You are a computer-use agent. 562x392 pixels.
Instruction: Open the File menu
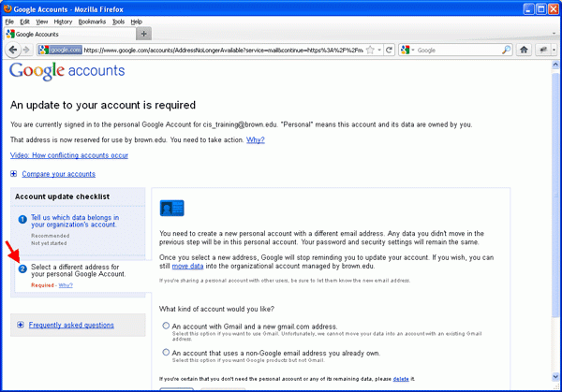click(x=9, y=22)
